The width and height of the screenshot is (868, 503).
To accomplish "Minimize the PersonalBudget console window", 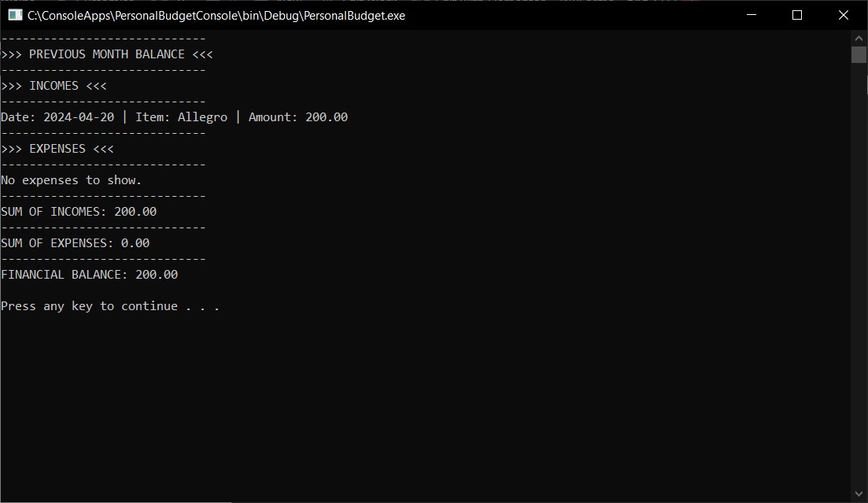I will pos(760,15).
